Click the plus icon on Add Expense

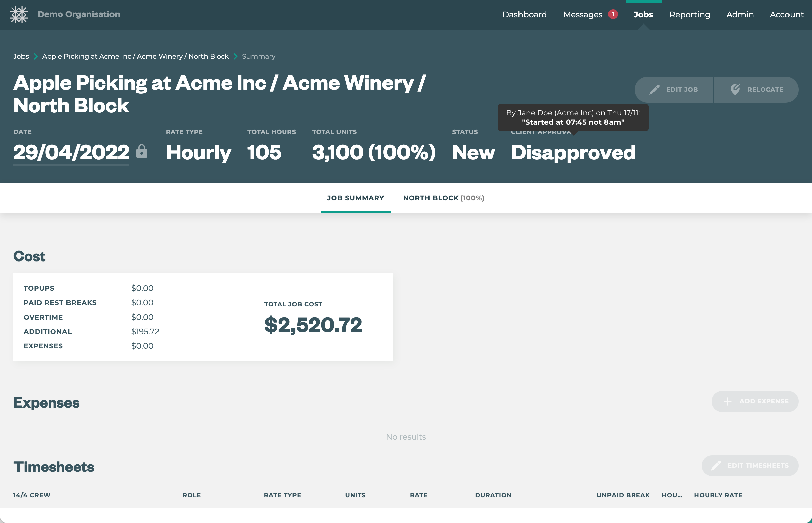(727, 401)
